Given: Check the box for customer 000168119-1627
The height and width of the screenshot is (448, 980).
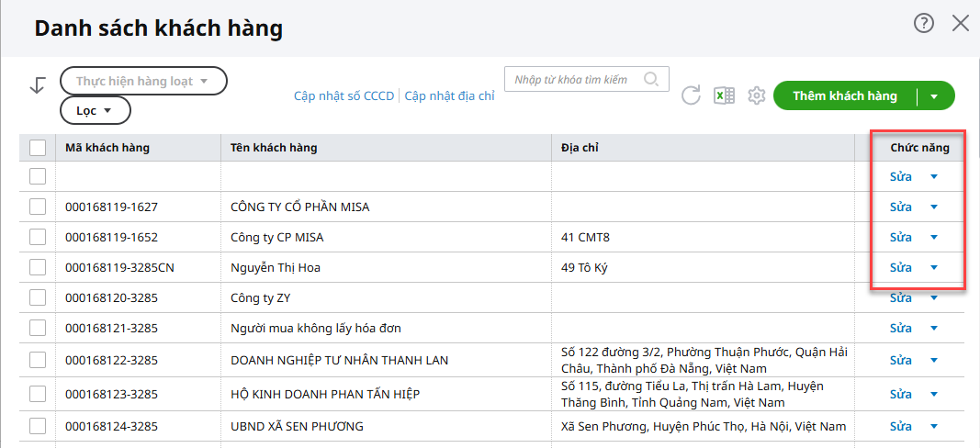Looking at the screenshot, I should [x=38, y=207].
